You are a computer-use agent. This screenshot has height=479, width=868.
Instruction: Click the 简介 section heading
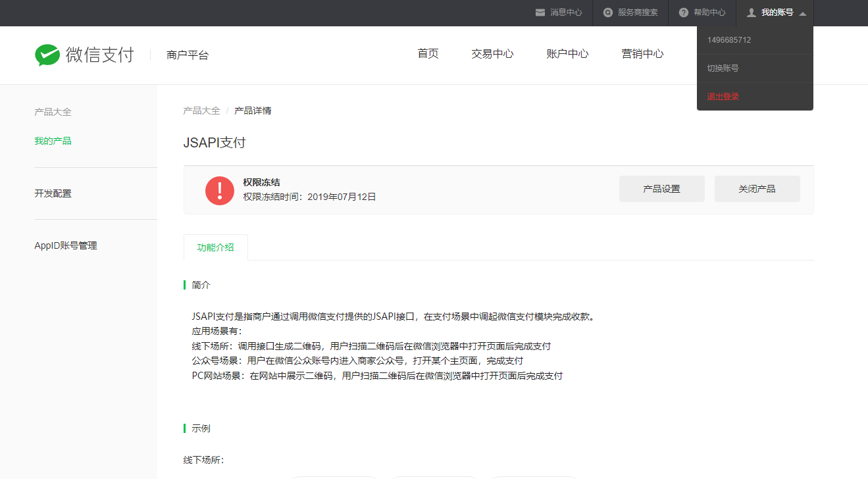coord(201,285)
